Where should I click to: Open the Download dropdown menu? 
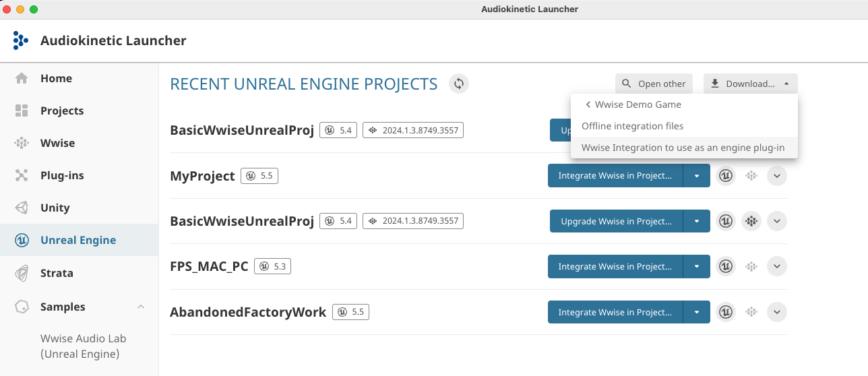pyautogui.click(x=750, y=84)
